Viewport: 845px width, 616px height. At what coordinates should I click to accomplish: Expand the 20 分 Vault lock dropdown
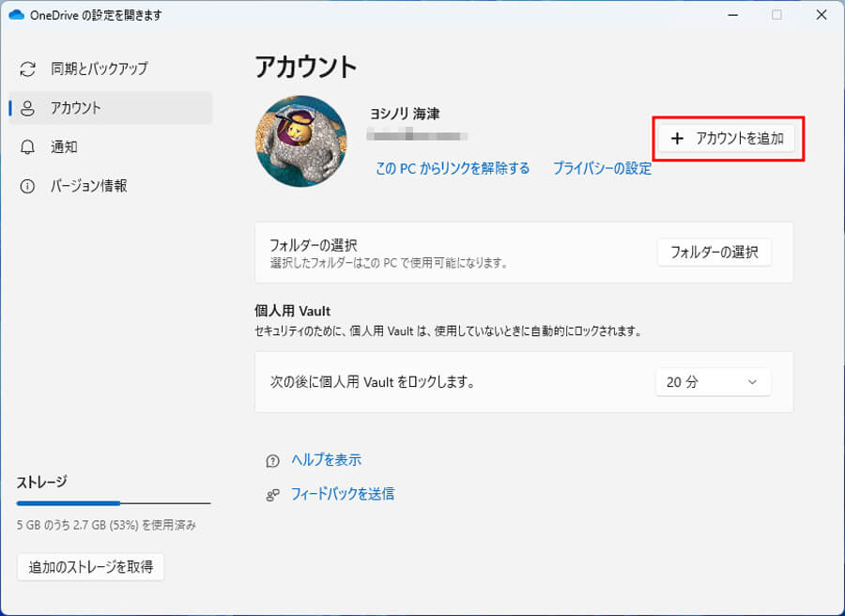click(713, 382)
